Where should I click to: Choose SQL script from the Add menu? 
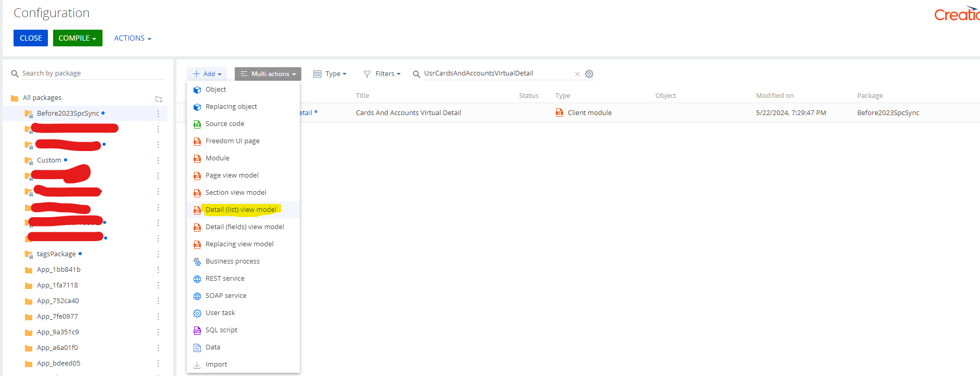click(x=243, y=330)
